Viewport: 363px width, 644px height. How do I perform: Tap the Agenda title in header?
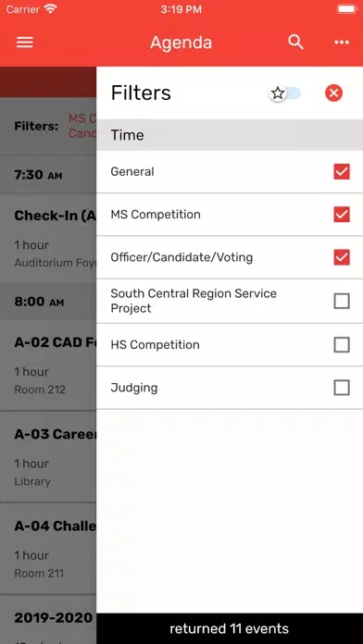pyautogui.click(x=181, y=43)
